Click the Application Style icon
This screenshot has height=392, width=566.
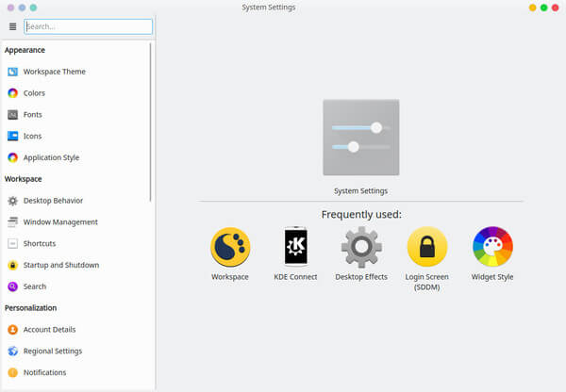click(x=12, y=157)
